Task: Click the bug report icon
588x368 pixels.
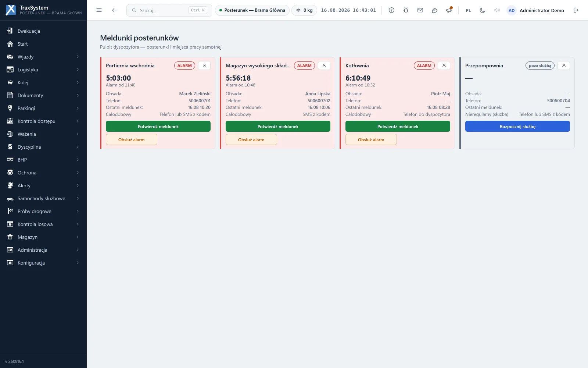Action: (406, 10)
